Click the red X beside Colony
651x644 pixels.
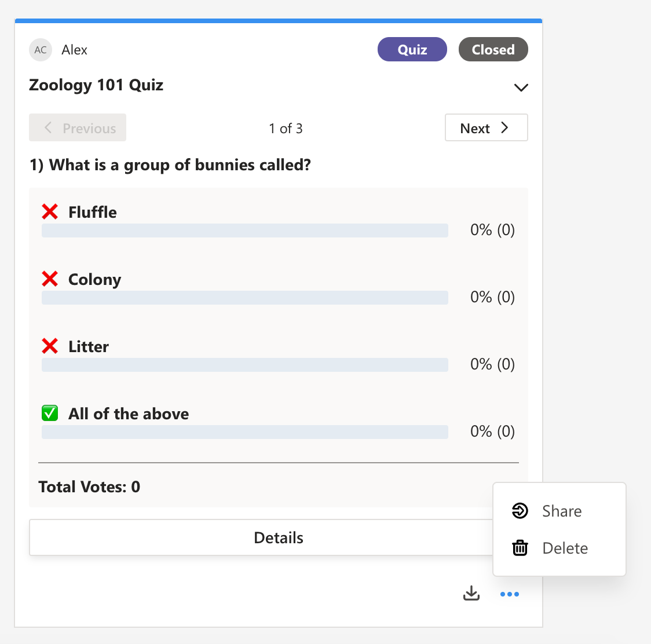click(x=50, y=279)
